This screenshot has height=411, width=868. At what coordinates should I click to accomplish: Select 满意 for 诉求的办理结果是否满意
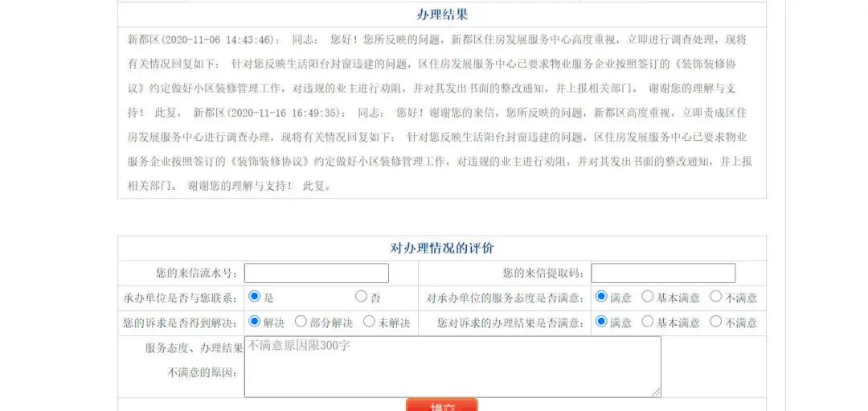coord(601,322)
